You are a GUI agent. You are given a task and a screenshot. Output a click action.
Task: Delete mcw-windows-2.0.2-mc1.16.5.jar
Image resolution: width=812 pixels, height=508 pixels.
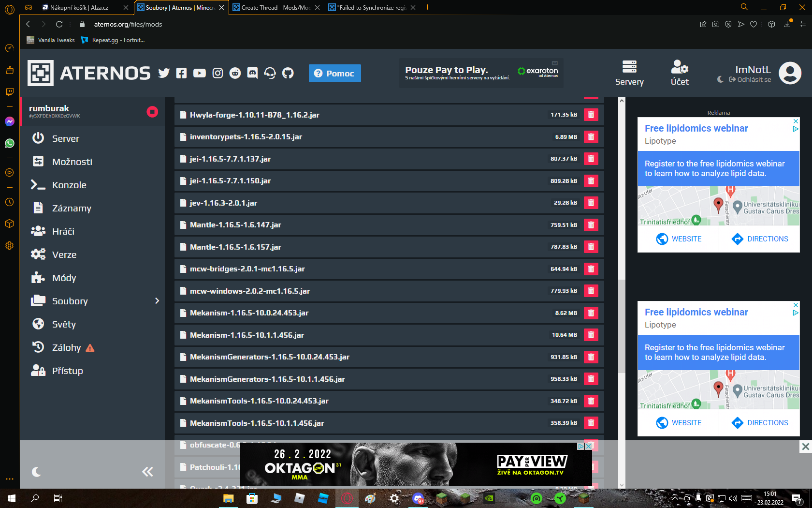click(x=591, y=291)
